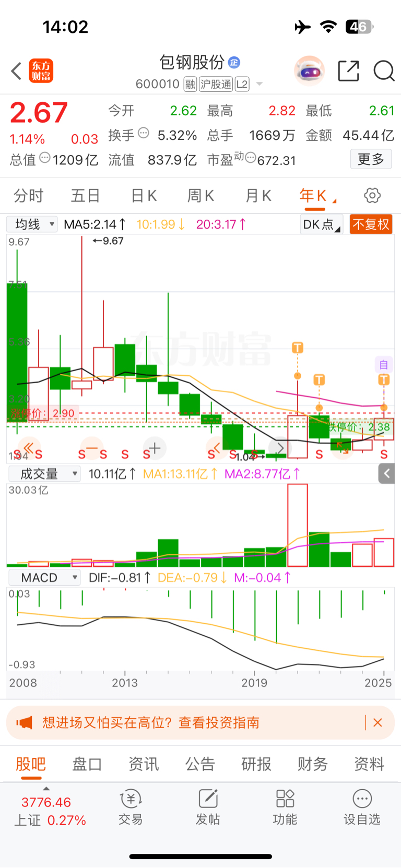The height and width of the screenshot is (868, 401).
Task: Open the 成交量 indicator dropdown
Action: [44, 474]
